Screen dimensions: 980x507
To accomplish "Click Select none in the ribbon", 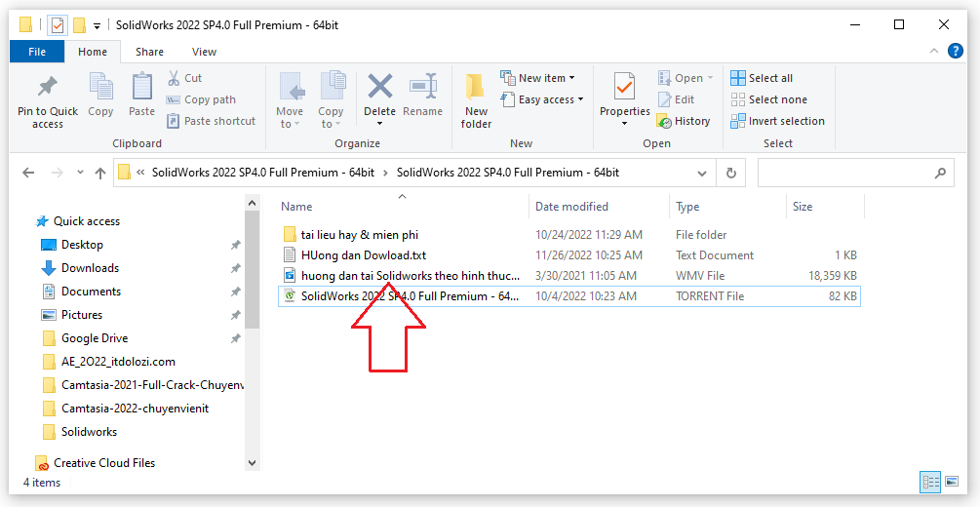I will pyautogui.click(x=768, y=99).
